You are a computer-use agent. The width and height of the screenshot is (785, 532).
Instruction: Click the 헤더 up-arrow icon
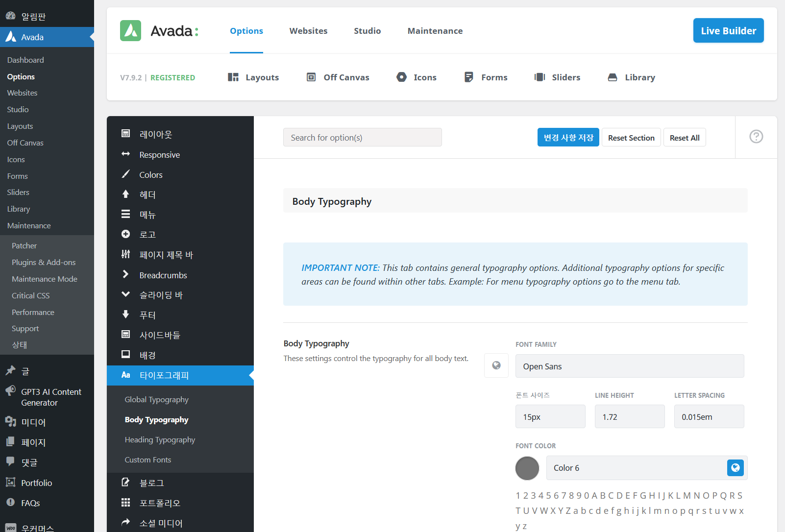[x=126, y=194]
